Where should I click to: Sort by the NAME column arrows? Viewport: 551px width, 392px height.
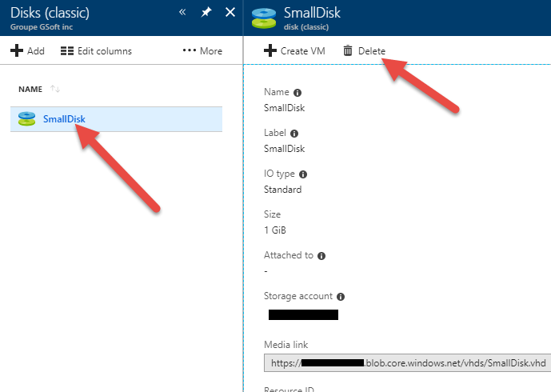coord(55,89)
